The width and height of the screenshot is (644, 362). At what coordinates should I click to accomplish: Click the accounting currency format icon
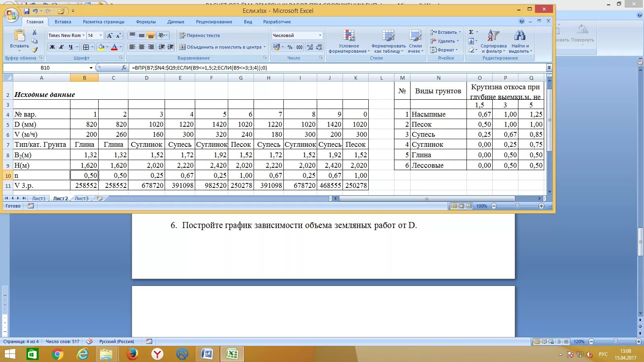click(276, 47)
